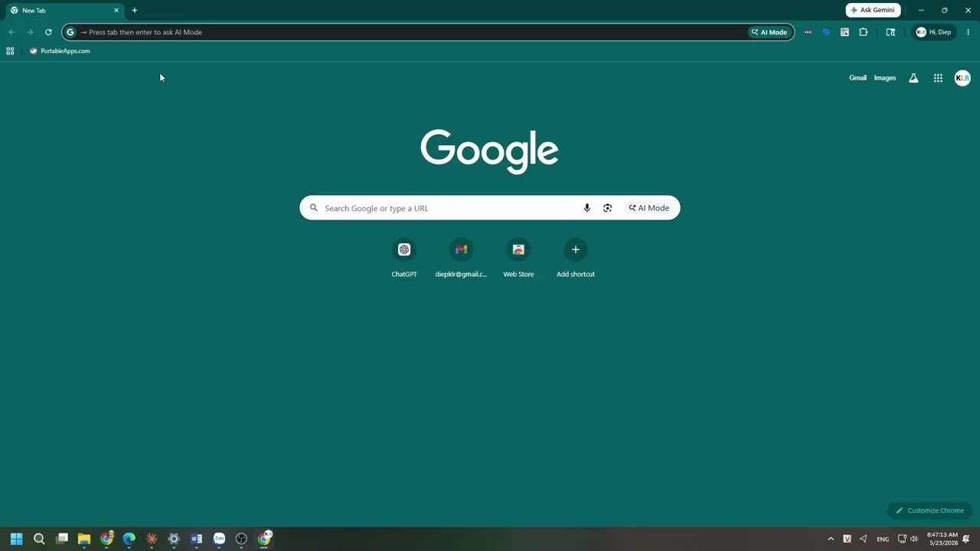Open File Explorer from the taskbar
This screenshot has height=551, width=980.
[84, 539]
